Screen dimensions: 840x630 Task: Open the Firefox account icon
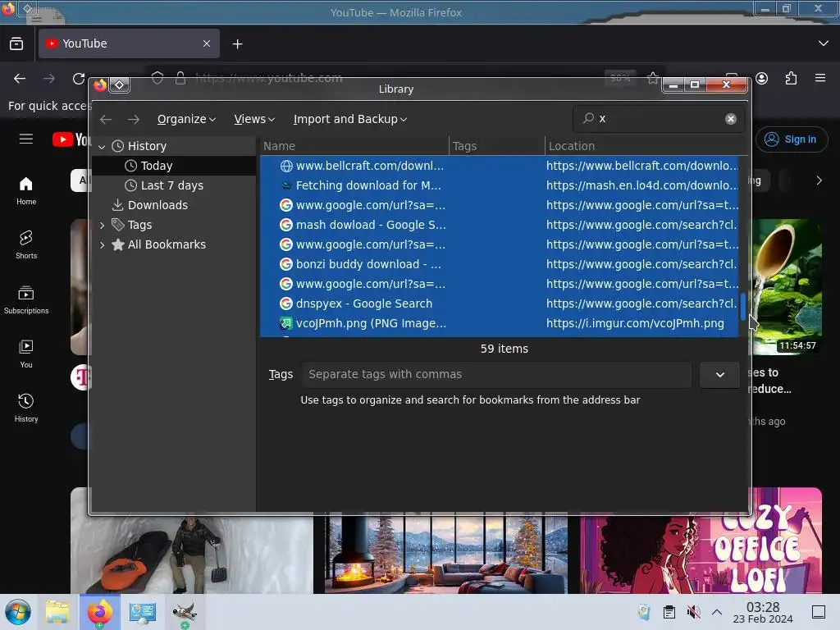[x=762, y=79]
